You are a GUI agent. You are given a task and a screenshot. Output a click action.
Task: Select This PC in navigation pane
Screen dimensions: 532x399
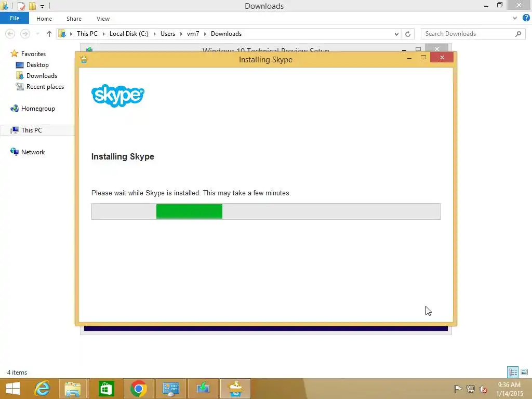click(x=31, y=130)
